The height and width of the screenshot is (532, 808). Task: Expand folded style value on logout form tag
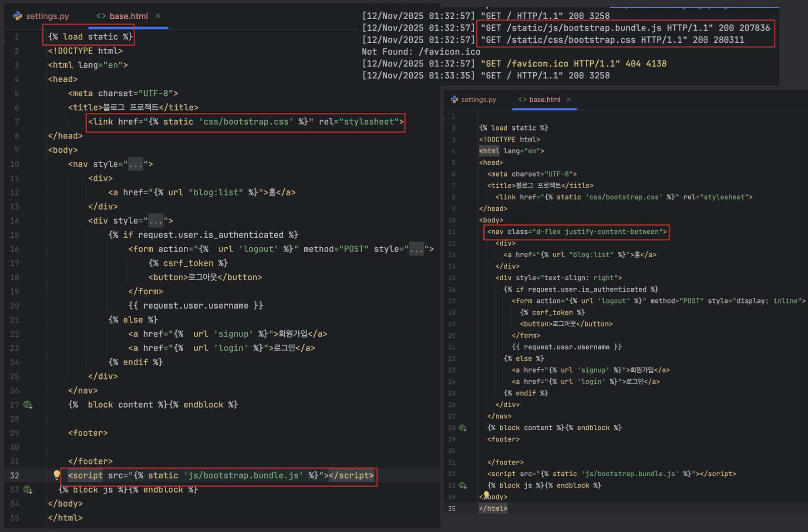point(416,249)
